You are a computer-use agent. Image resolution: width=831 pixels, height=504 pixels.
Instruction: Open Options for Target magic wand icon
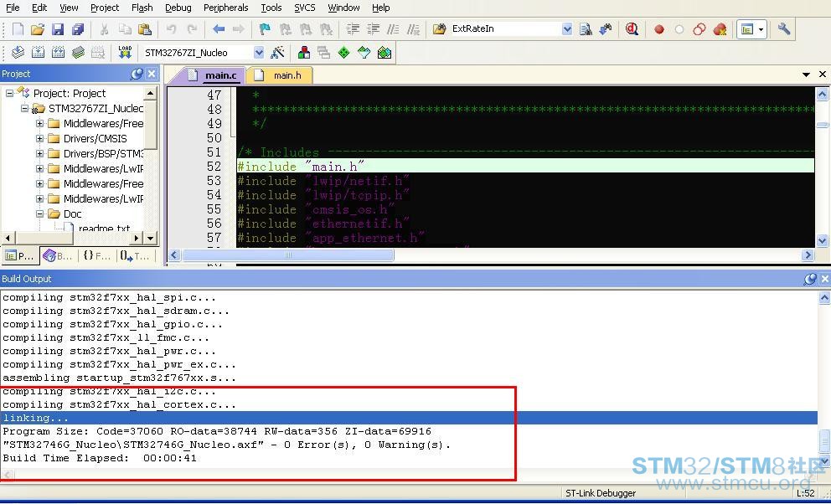[277, 53]
